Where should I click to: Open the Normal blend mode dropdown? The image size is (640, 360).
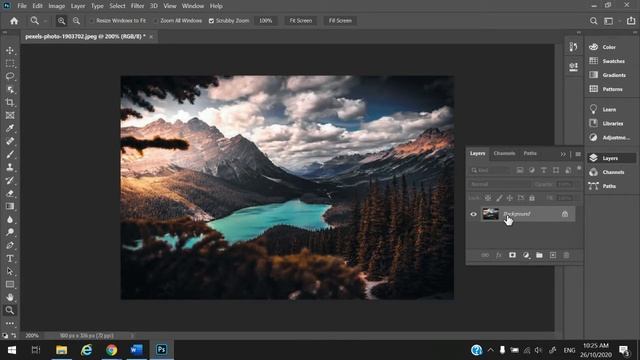(500, 184)
